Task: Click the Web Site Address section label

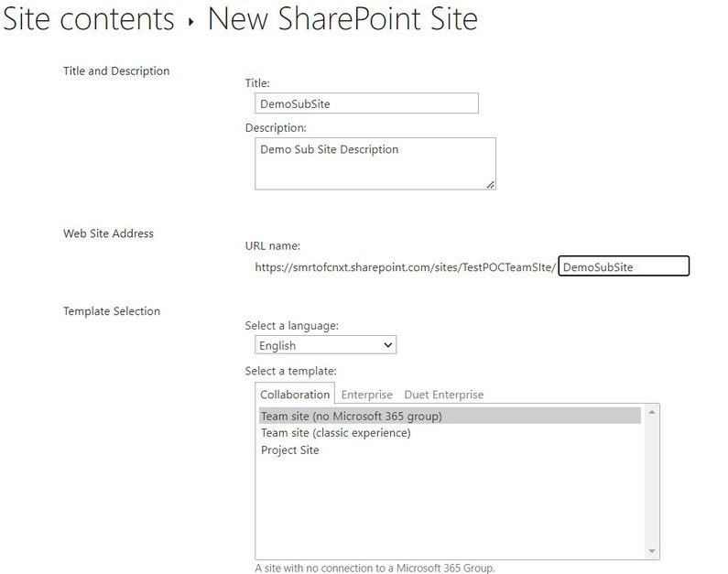Action: click(x=108, y=233)
